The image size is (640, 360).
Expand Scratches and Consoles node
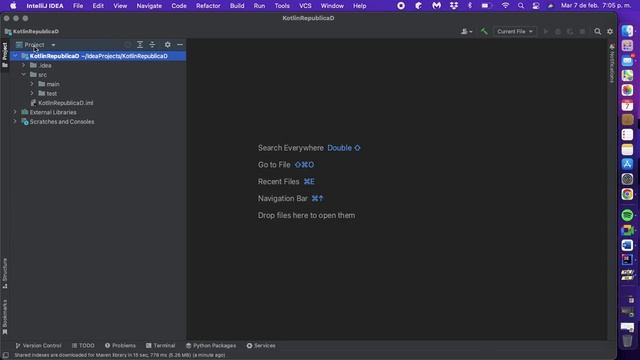(x=16, y=122)
